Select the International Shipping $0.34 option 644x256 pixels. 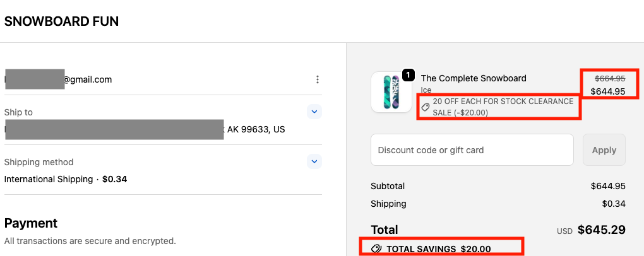65,179
